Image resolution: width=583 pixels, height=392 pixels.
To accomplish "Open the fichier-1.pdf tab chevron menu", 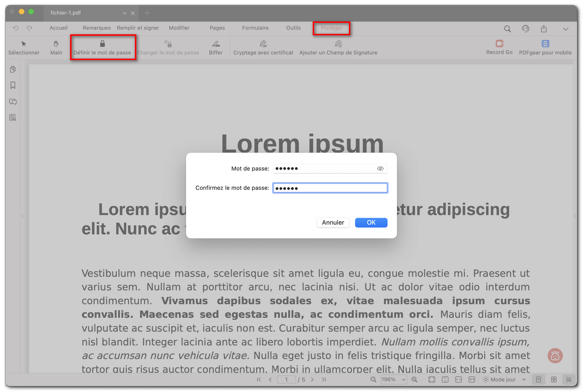I will 124,13.
